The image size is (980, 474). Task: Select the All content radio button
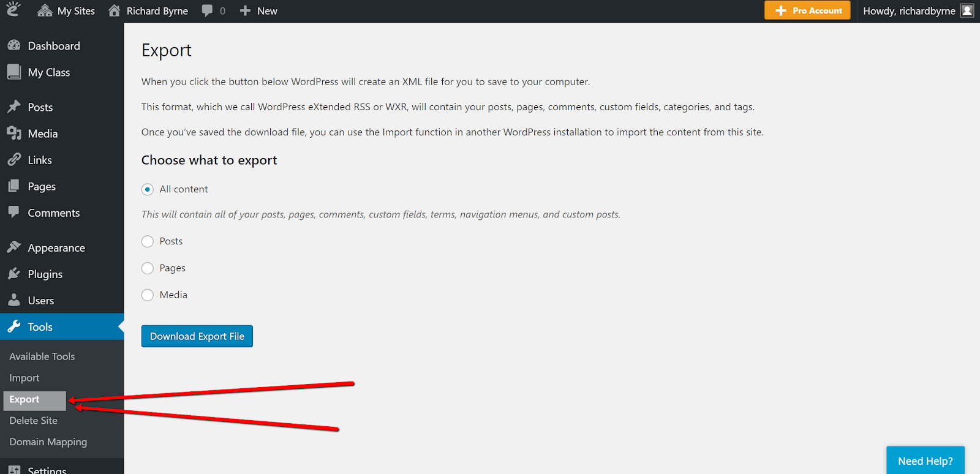(x=148, y=189)
